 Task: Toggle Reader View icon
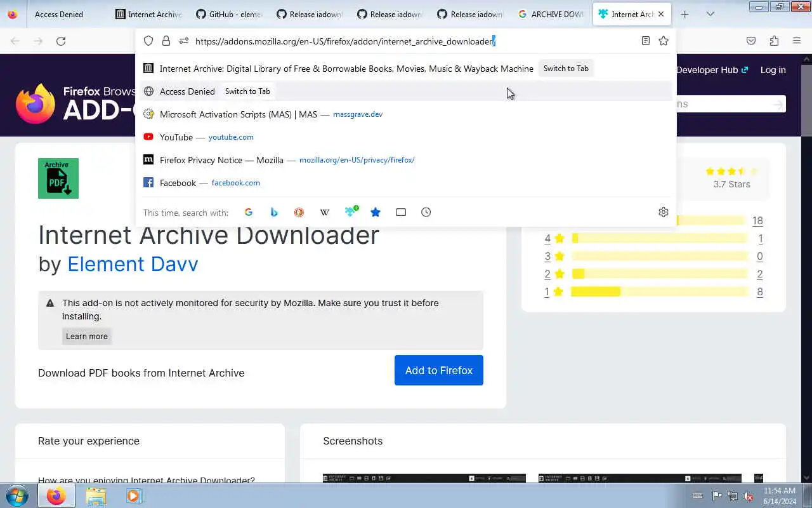645,41
